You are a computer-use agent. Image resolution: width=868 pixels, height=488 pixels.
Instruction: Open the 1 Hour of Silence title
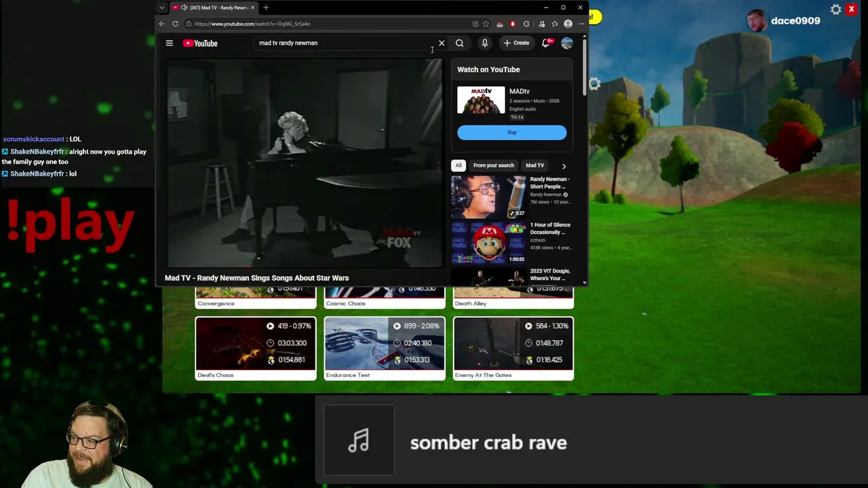[550, 228]
